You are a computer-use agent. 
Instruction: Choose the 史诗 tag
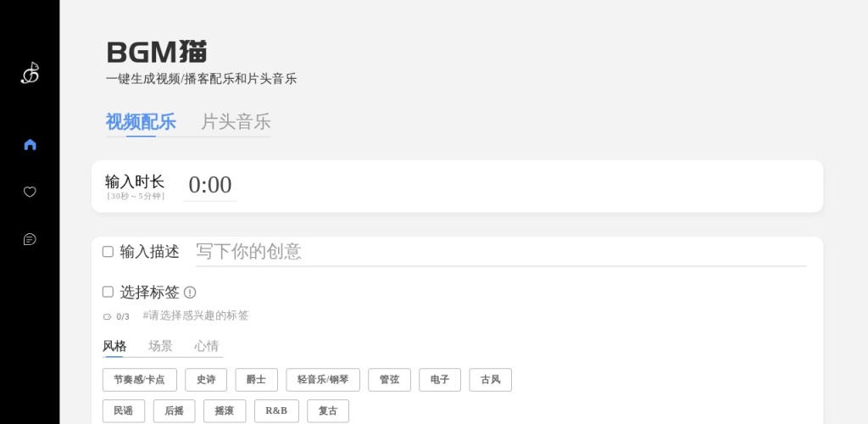pos(206,380)
